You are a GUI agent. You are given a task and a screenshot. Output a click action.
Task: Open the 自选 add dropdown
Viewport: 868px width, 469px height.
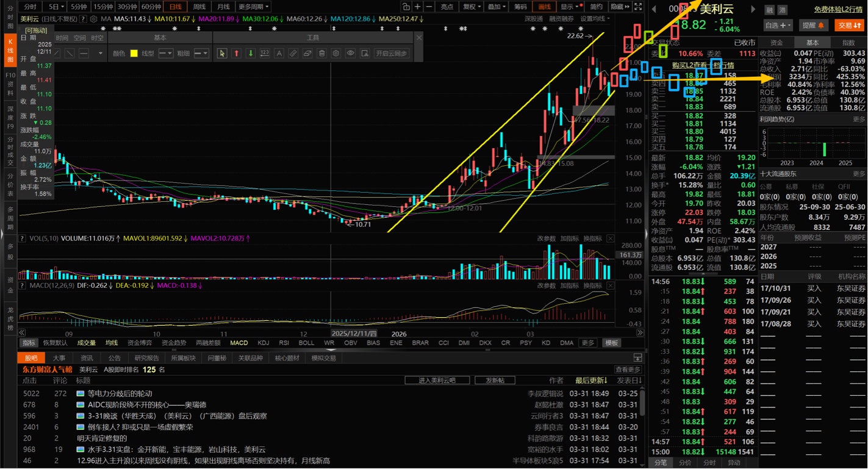pyautogui.click(x=778, y=25)
